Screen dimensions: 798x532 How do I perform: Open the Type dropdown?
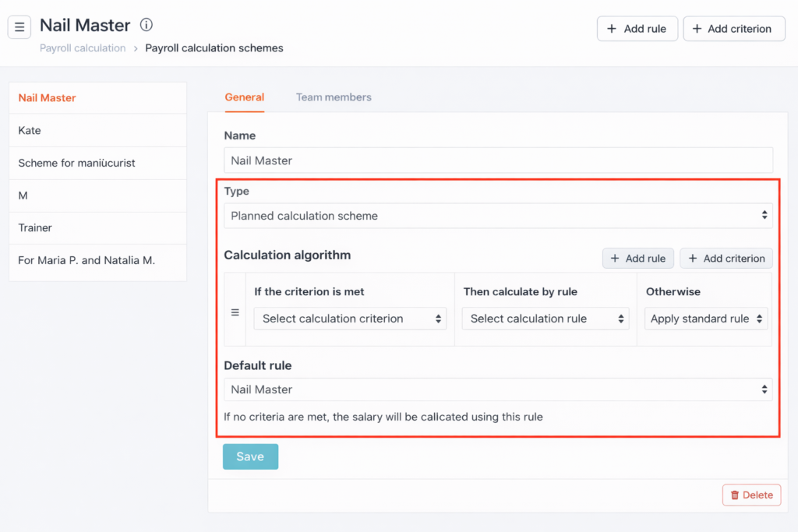tap(498, 216)
